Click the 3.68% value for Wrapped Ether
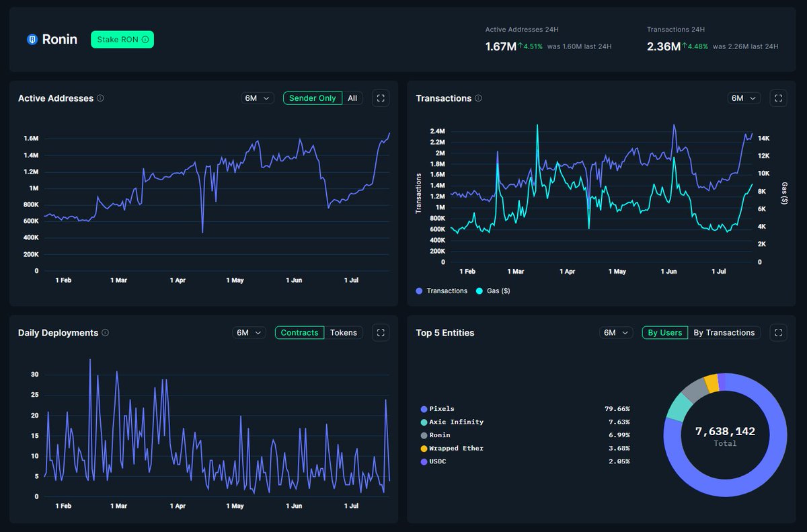This screenshot has width=807, height=532. (x=619, y=449)
